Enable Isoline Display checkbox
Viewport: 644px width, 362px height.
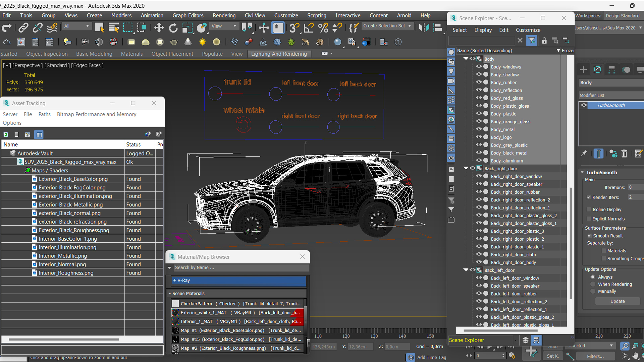point(589,209)
